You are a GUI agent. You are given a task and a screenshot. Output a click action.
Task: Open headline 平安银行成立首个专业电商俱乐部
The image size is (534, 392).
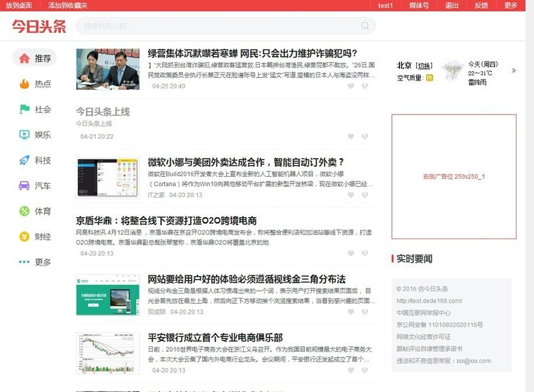pyautogui.click(x=215, y=338)
